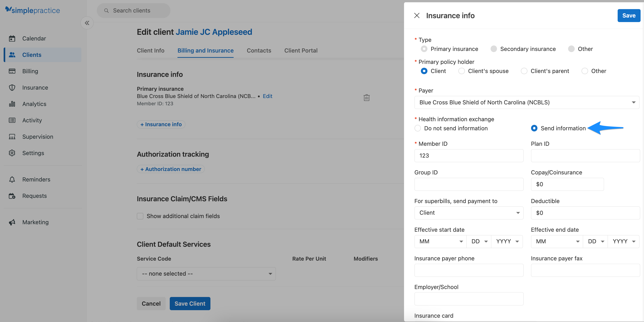Open the Supervision icon in sidebar
Image resolution: width=644 pixels, height=322 pixels.
[x=12, y=137]
